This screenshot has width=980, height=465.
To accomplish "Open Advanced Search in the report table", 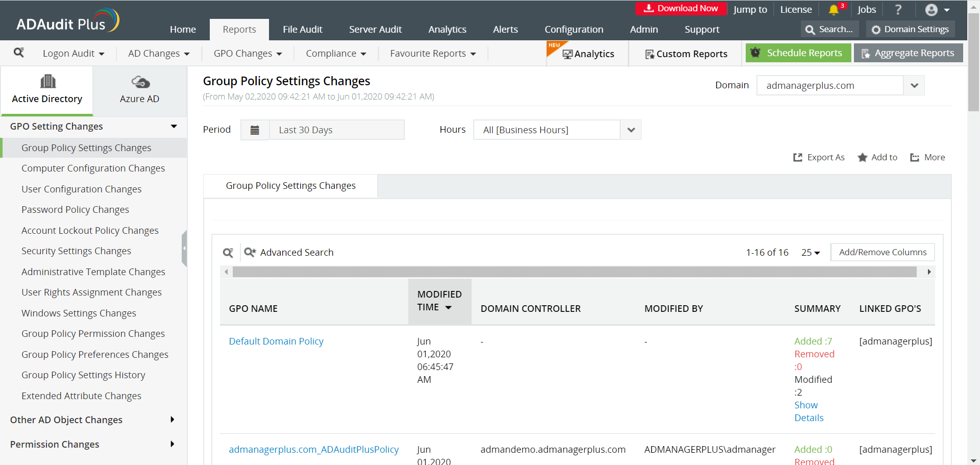I will [x=289, y=252].
